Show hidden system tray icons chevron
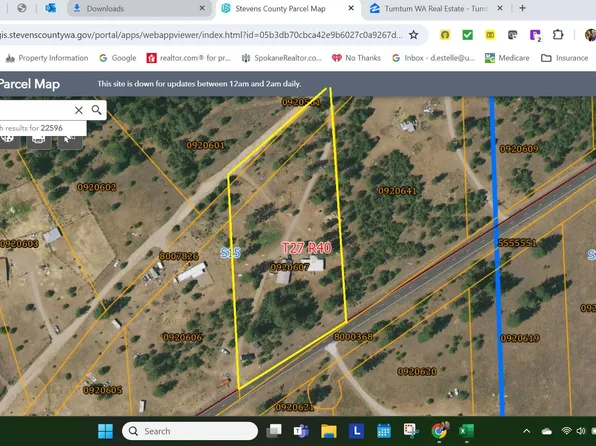Viewport: 596px width, 446px height. pyautogui.click(x=526, y=431)
